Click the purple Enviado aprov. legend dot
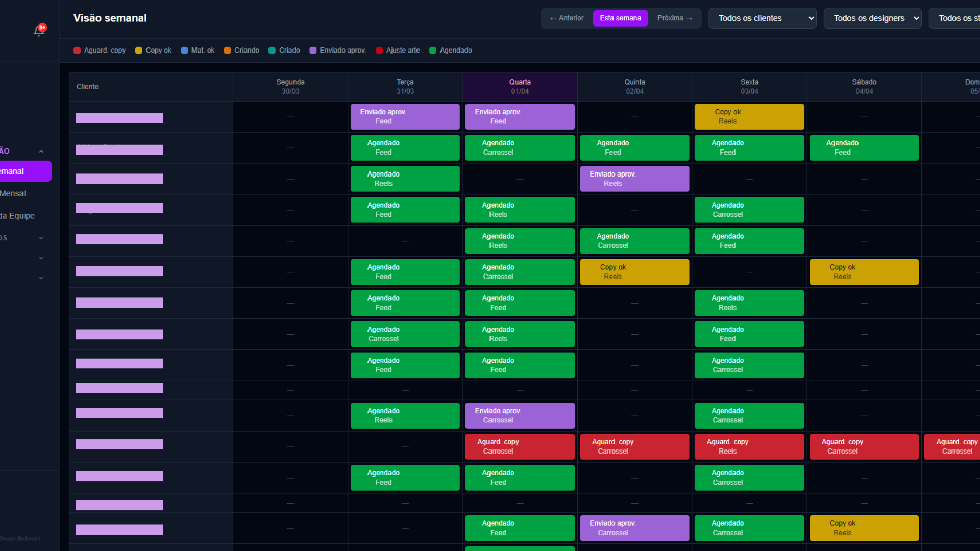Image resolution: width=980 pixels, height=551 pixels. (x=313, y=51)
